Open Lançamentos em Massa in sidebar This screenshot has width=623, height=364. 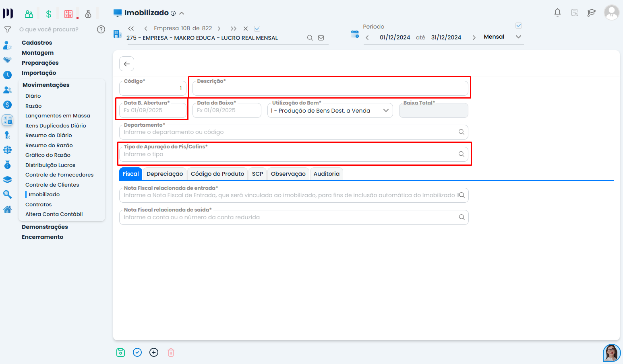point(58,115)
